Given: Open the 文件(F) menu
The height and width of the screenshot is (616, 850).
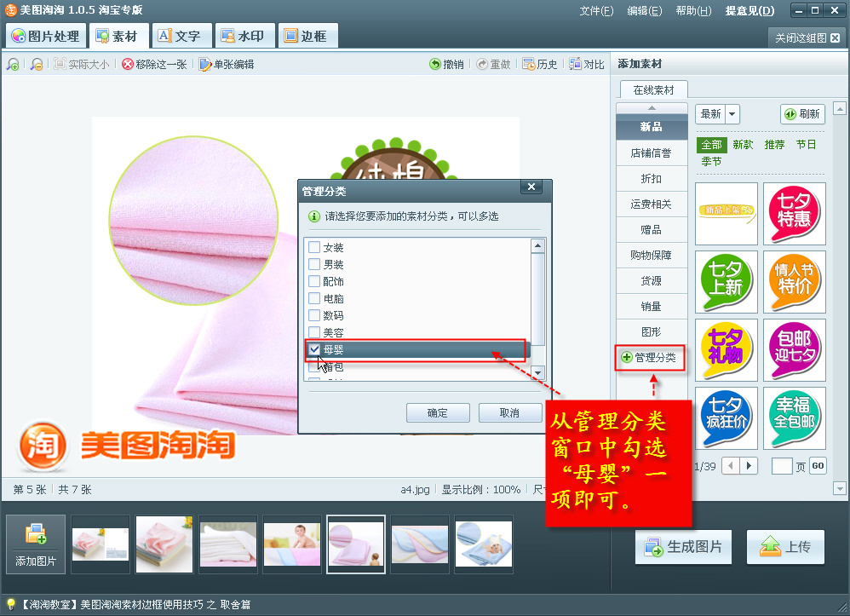Looking at the screenshot, I should coord(596,11).
